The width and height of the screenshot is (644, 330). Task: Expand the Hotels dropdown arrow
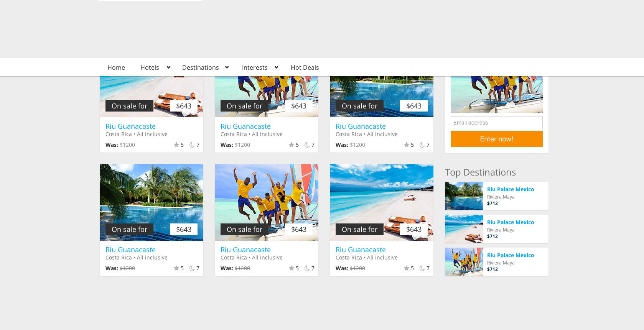[168, 67]
